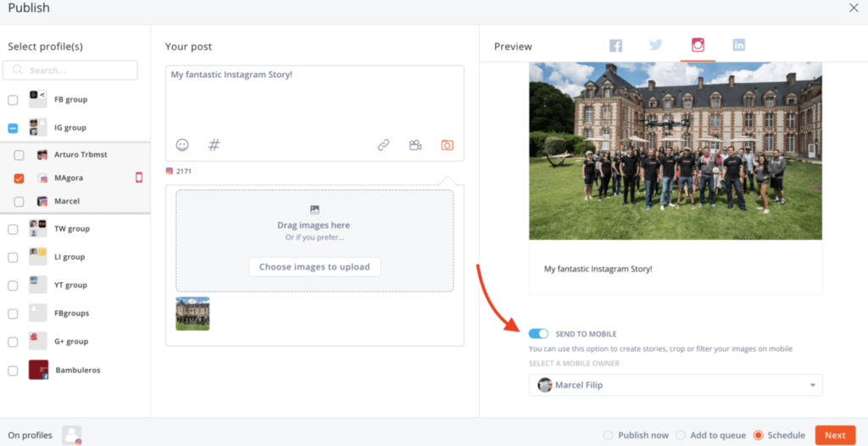Click the emoji smiley icon

click(182, 145)
